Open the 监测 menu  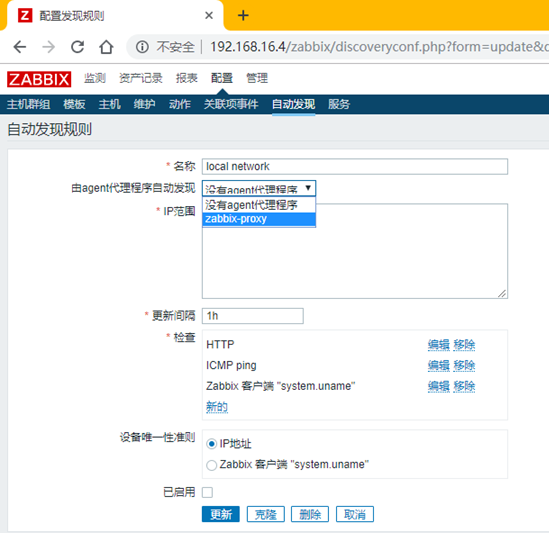(x=95, y=78)
